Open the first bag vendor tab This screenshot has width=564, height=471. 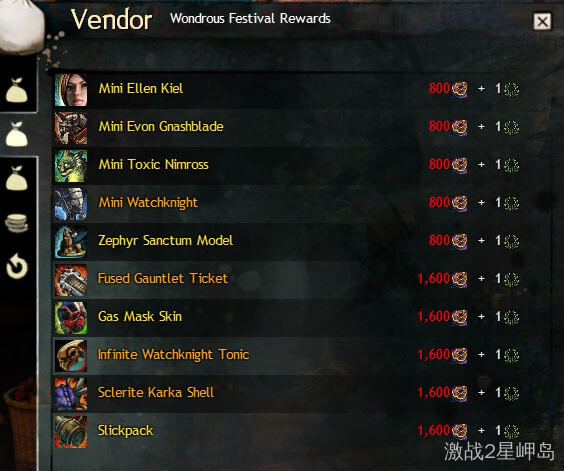[x=17, y=90]
